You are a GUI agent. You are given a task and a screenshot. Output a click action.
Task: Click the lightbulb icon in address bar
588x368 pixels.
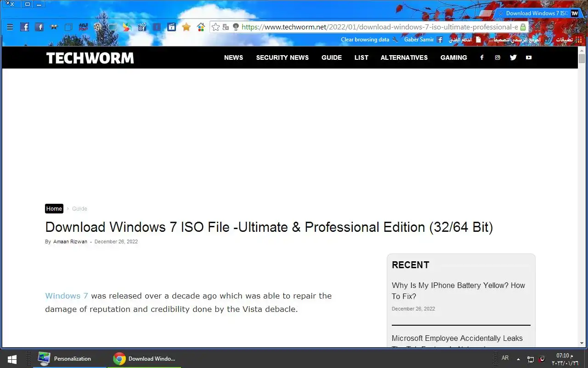236,27
